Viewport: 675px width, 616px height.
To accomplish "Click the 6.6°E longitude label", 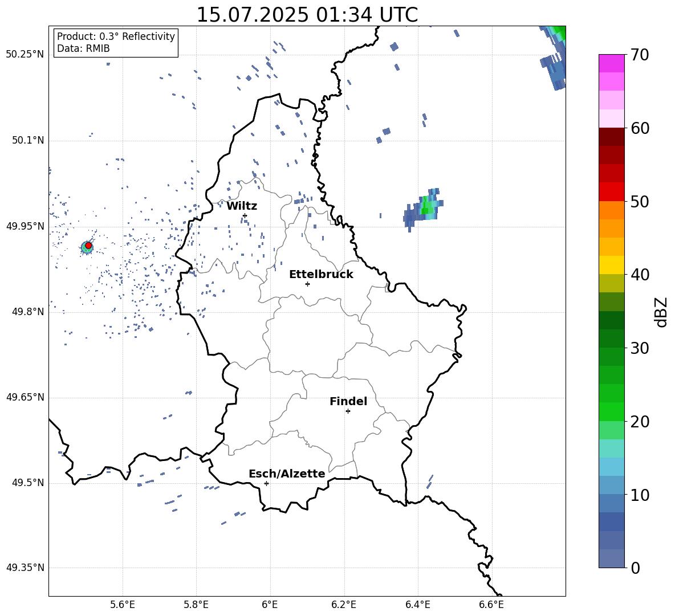I will tap(491, 605).
